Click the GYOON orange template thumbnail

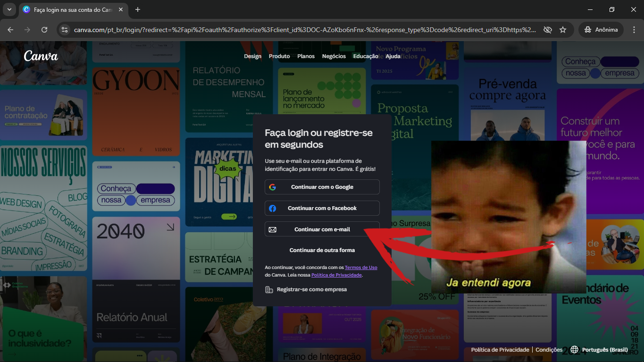pos(136,111)
